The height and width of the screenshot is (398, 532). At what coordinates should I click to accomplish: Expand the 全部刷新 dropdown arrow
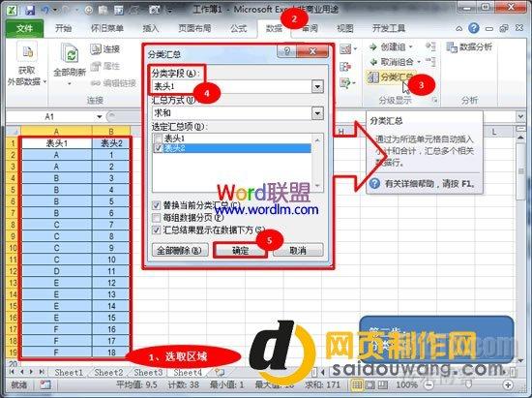tap(70, 84)
